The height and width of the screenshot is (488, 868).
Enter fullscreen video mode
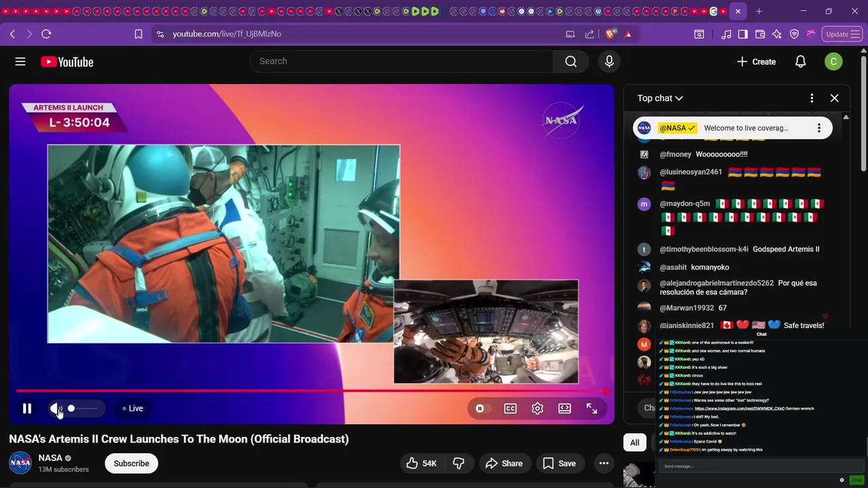pos(591,408)
